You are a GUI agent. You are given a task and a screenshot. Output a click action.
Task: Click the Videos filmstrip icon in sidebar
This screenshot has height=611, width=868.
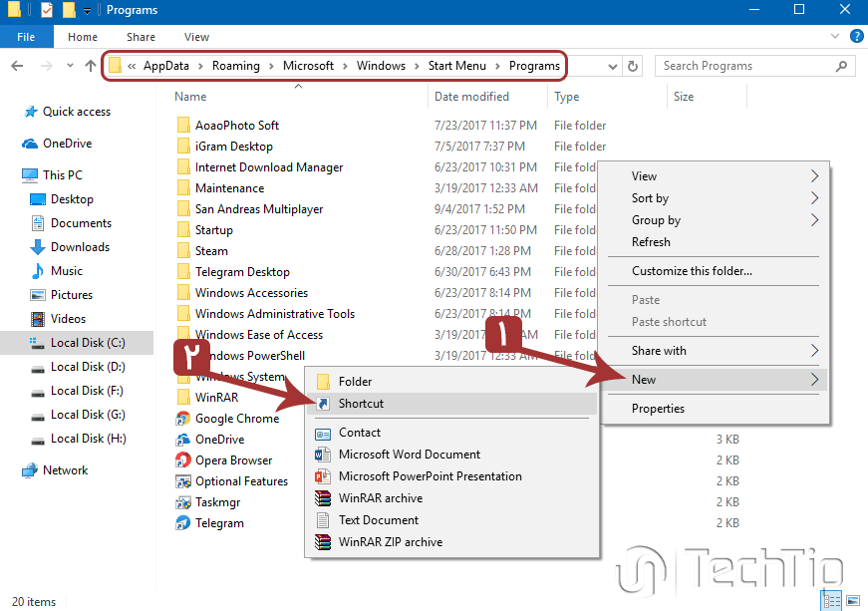tap(38, 319)
